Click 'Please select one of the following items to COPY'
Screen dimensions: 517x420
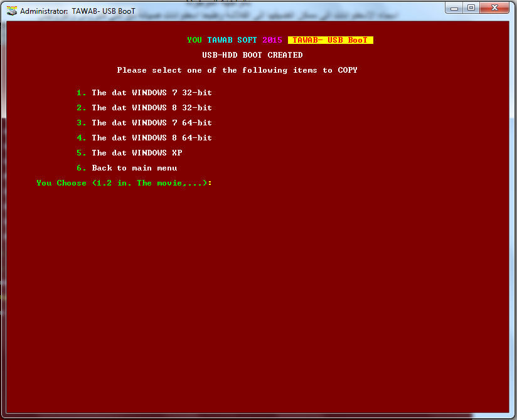pyautogui.click(x=237, y=70)
